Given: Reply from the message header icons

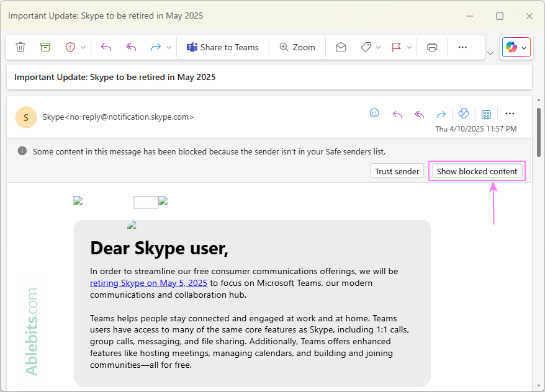Looking at the screenshot, I should [397, 114].
